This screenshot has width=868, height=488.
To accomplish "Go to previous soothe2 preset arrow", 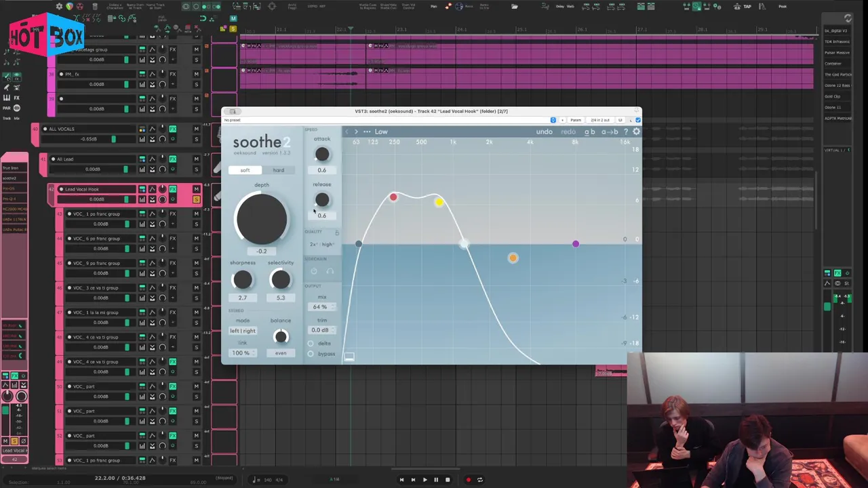I will click(347, 131).
